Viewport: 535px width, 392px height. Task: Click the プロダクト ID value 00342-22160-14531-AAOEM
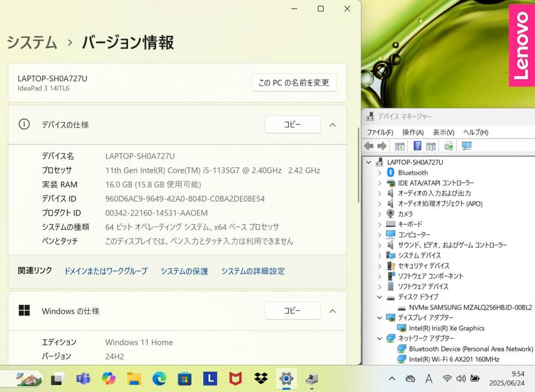[156, 213]
